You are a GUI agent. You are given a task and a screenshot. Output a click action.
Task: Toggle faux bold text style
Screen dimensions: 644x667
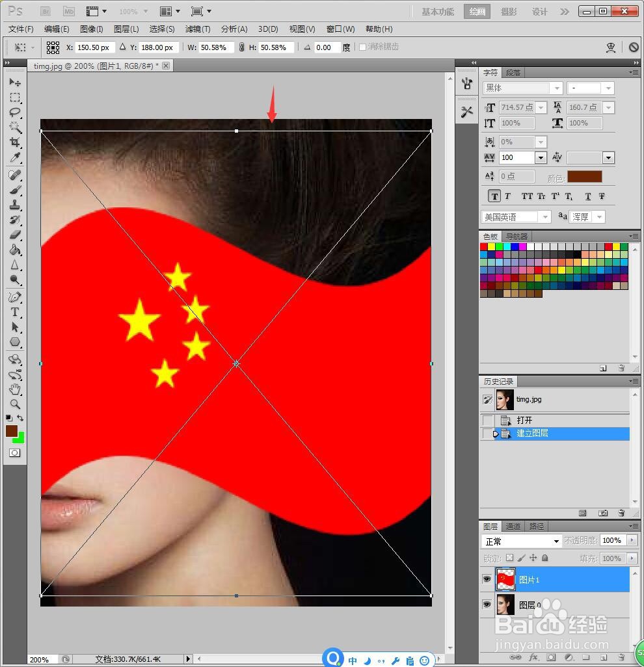pyautogui.click(x=494, y=196)
